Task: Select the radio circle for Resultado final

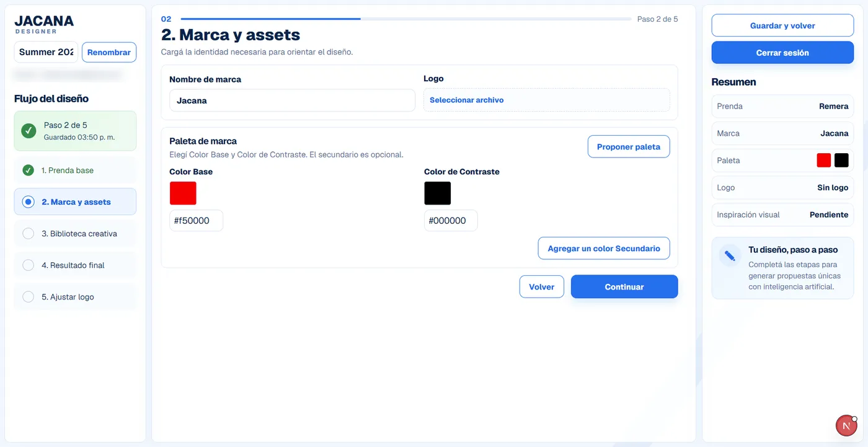Action: point(28,265)
